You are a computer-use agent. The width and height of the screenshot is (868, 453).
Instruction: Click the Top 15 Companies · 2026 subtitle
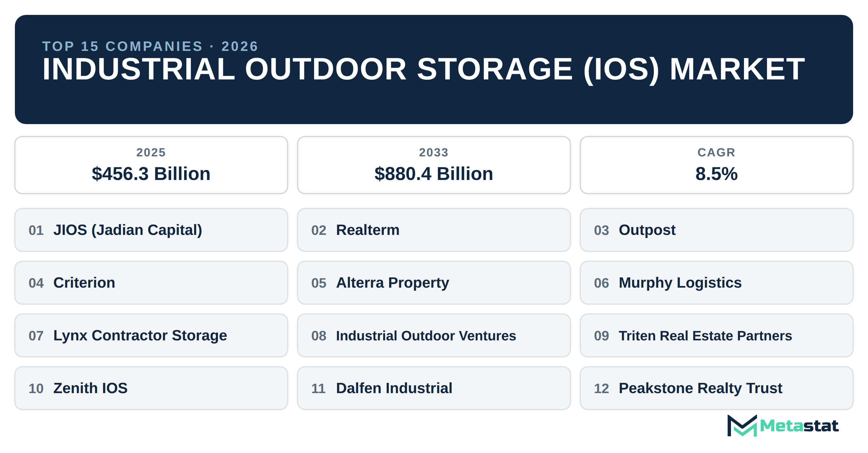click(x=150, y=46)
